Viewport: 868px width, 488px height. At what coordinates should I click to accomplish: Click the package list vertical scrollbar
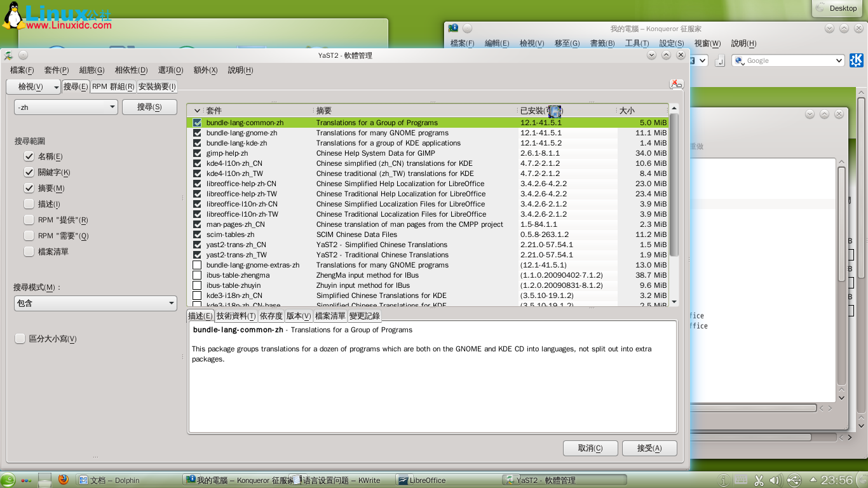(x=674, y=184)
